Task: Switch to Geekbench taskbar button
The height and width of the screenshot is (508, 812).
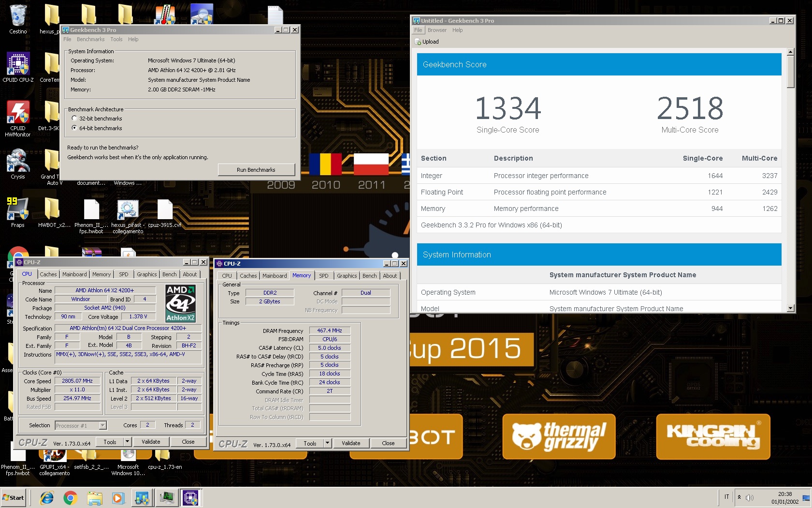Action: coord(142,498)
